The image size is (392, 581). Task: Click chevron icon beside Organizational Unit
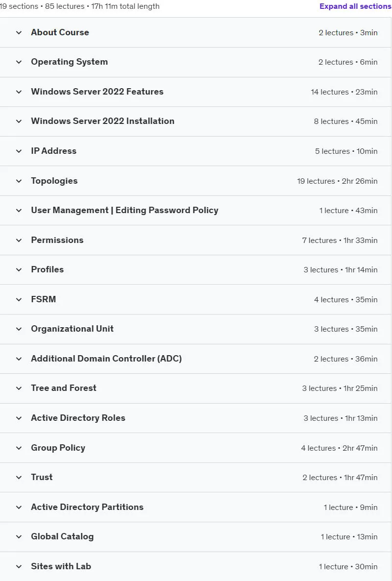[x=19, y=329]
